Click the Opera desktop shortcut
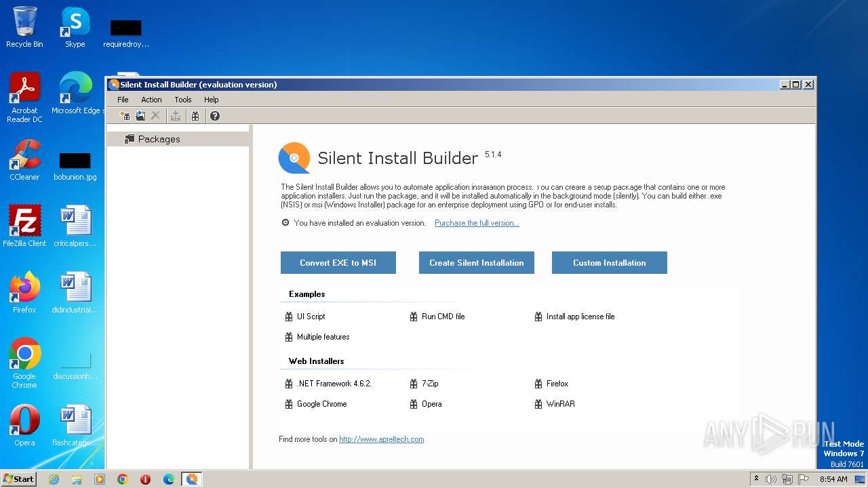Screen dimensions: 868x488 coord(24,425)
